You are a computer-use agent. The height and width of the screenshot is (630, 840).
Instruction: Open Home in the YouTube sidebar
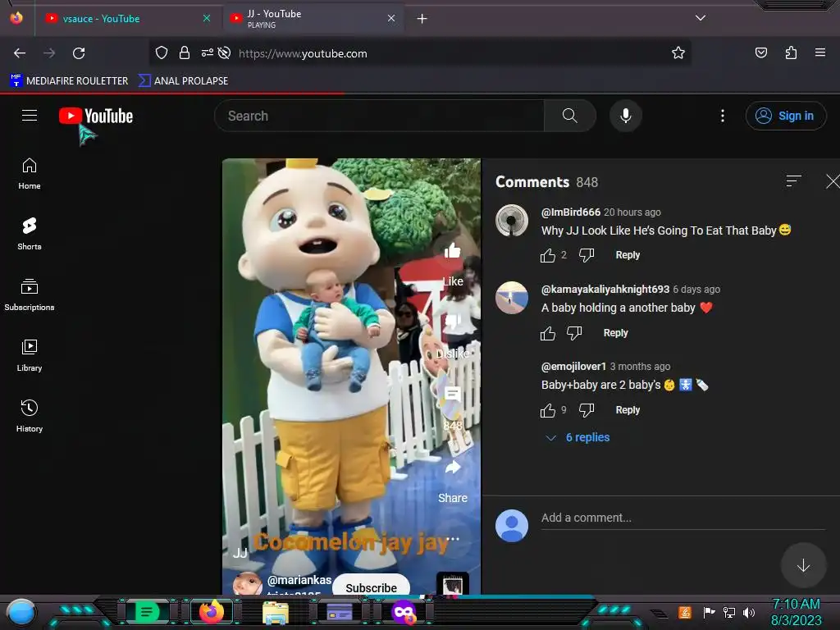30,174
